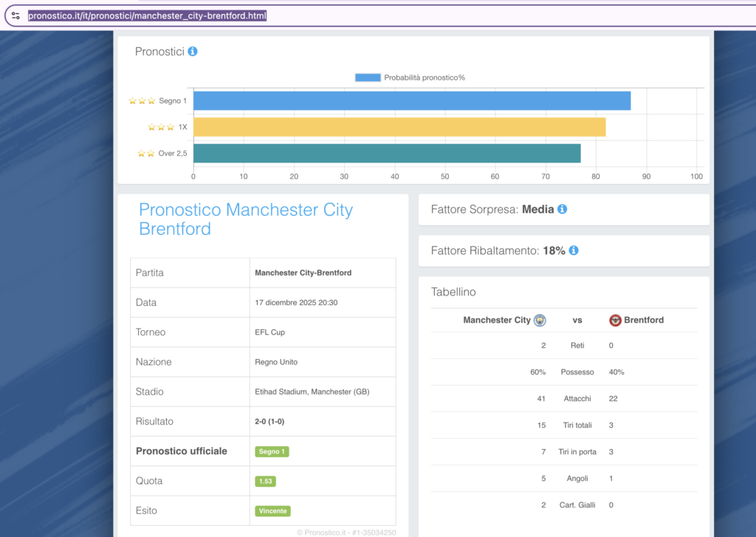Screen dimensions: 756x537
Task: Click the three stars beside the Segno 1 chart label
Action: coord(142,100)
